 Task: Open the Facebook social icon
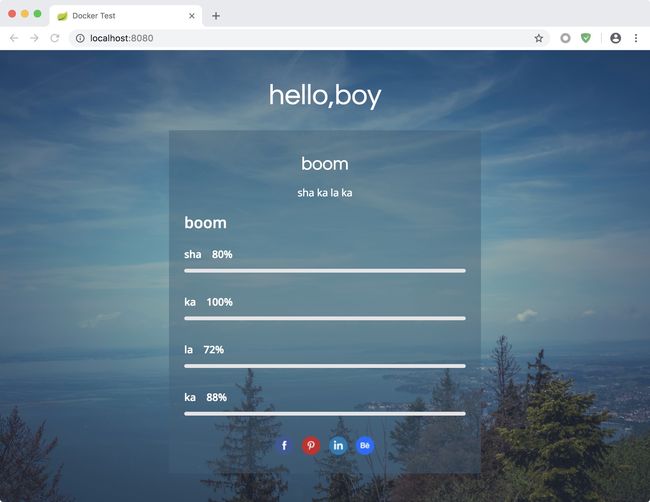click(284, 446)
